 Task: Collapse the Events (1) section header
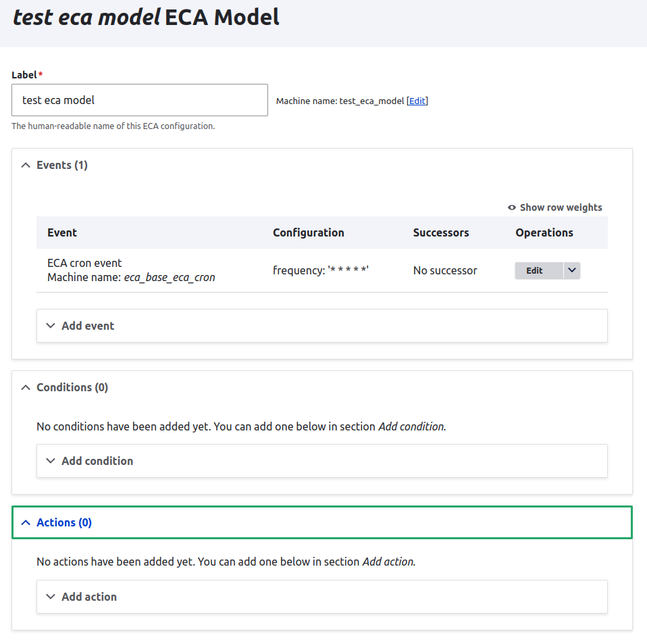62,165
